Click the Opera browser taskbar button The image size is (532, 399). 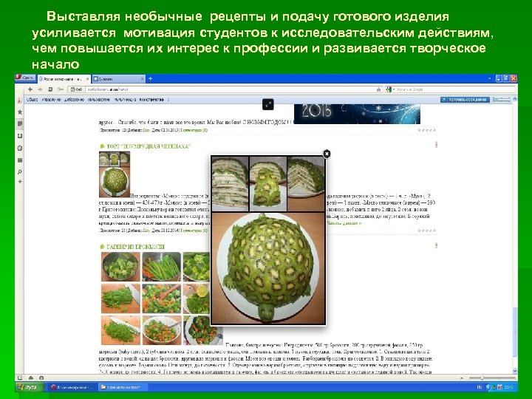72,386
